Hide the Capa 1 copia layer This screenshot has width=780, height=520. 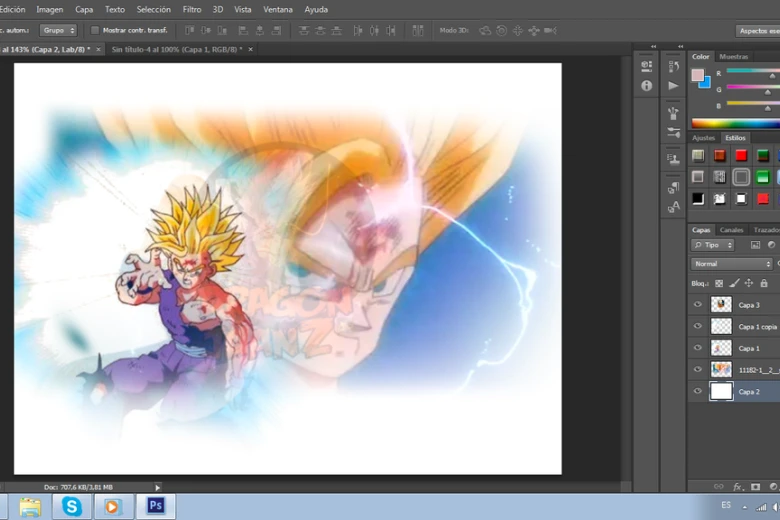pyautogui.click(x=697, y=326)
